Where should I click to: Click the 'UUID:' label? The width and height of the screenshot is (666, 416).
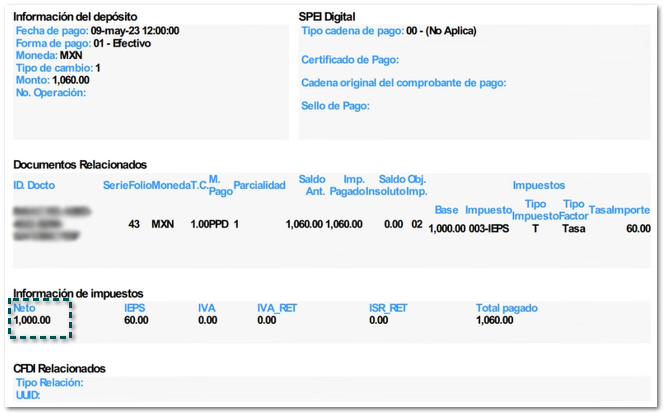click(28, 395)
